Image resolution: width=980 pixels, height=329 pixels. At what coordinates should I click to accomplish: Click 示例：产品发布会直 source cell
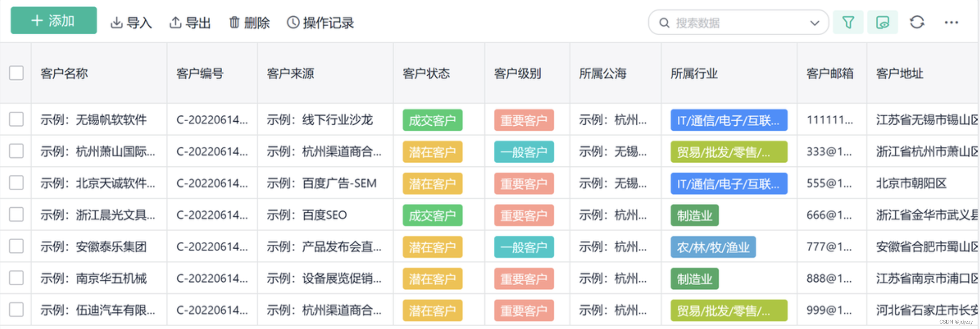[x=324, y=247]
